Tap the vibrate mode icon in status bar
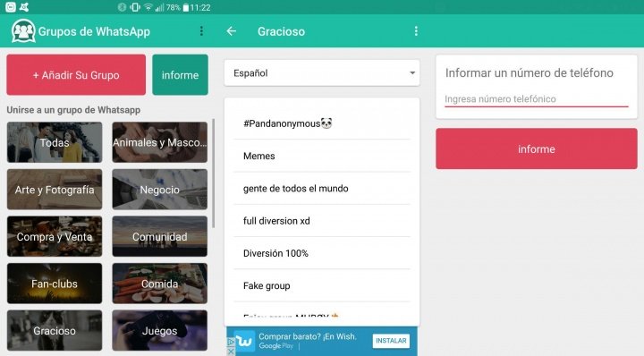 (135, 7)
